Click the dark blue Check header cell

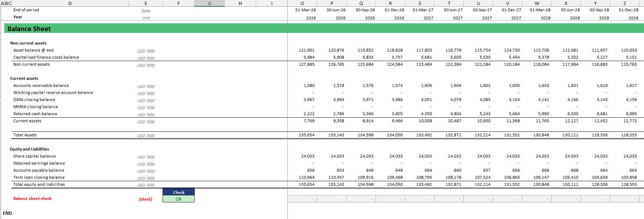tap(178, 192)
